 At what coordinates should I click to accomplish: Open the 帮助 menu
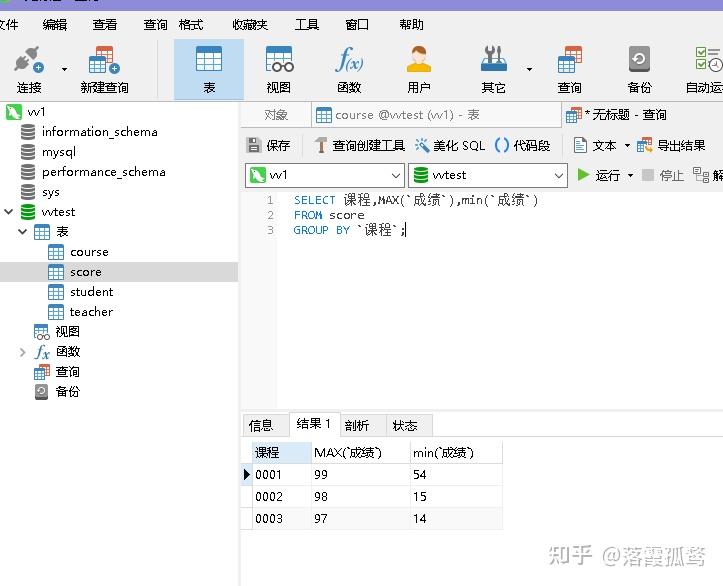tap(411, 24)
